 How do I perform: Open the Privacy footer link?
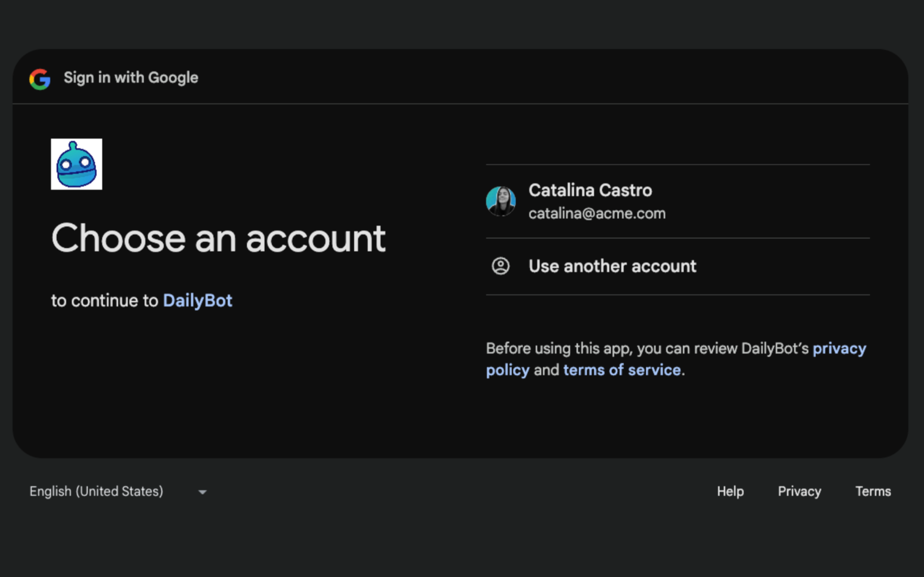[799, 491]
